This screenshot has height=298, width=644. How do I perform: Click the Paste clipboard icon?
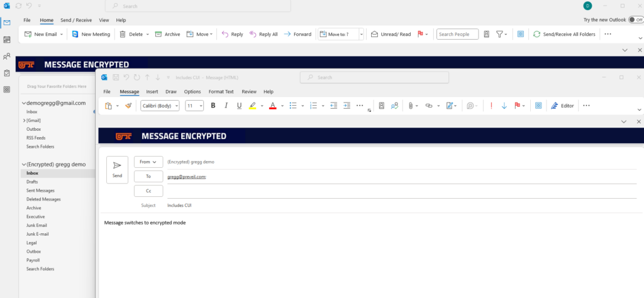[x=108, y=106]
